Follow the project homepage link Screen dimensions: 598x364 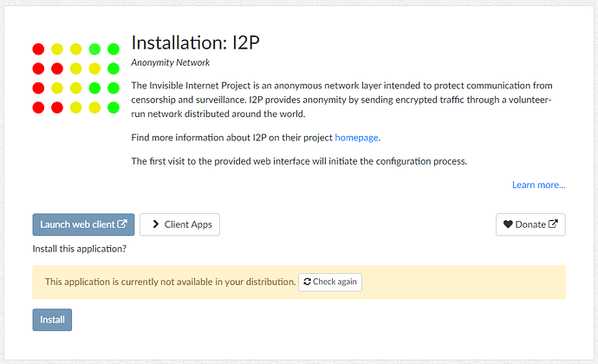pos(356,137)
